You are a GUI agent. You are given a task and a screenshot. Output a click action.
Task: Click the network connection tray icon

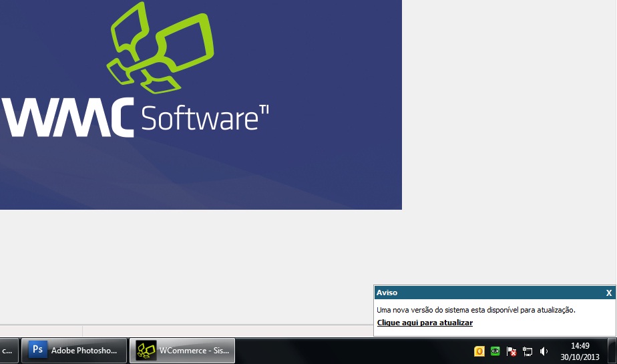[x=528, y=351]
